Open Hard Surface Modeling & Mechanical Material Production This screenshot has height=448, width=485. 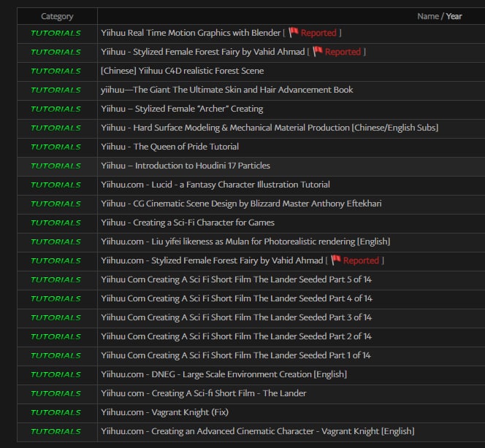[270, 128]
